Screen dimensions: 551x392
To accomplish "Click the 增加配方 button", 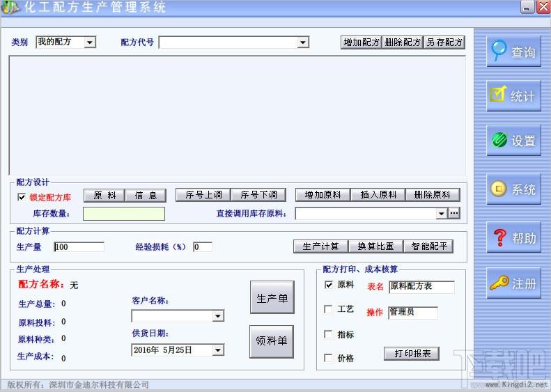I will point(361,42).
